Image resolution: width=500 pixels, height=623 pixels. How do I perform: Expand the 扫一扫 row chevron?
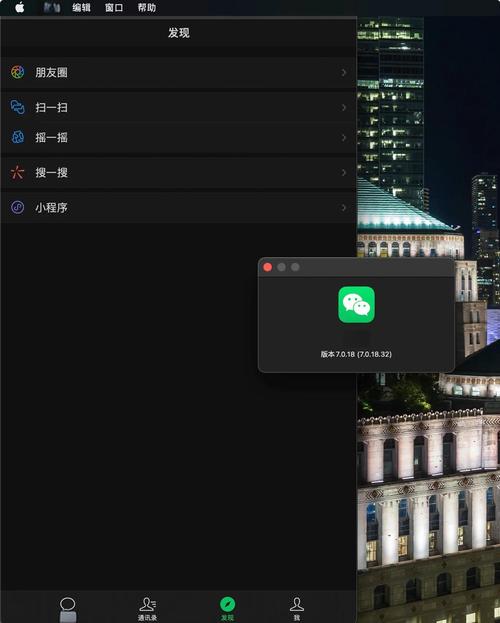[344, 108]
